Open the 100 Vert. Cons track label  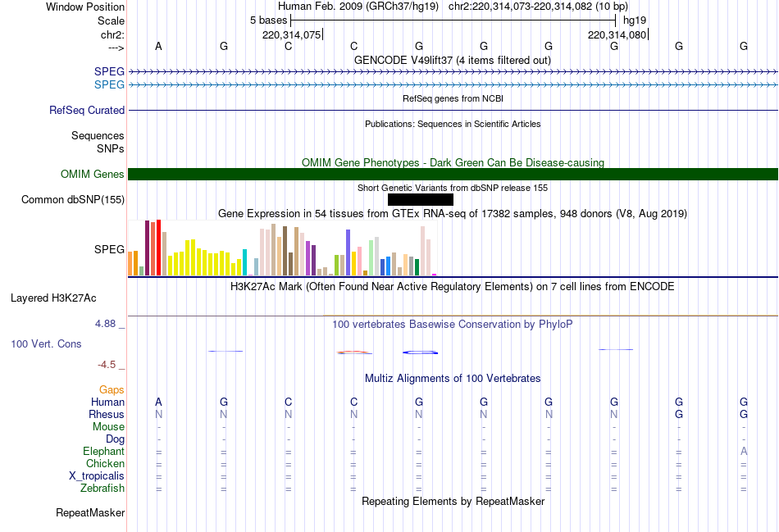(x=46, y=343)
